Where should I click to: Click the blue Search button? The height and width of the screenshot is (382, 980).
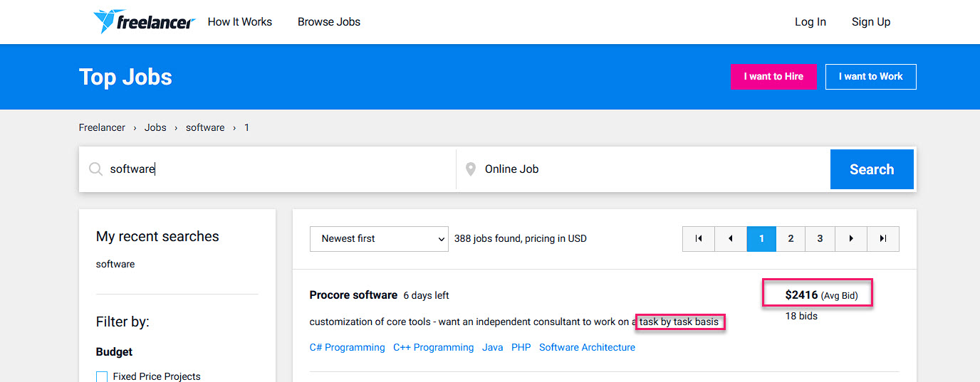pyautogui.click(x=872, y=169)
